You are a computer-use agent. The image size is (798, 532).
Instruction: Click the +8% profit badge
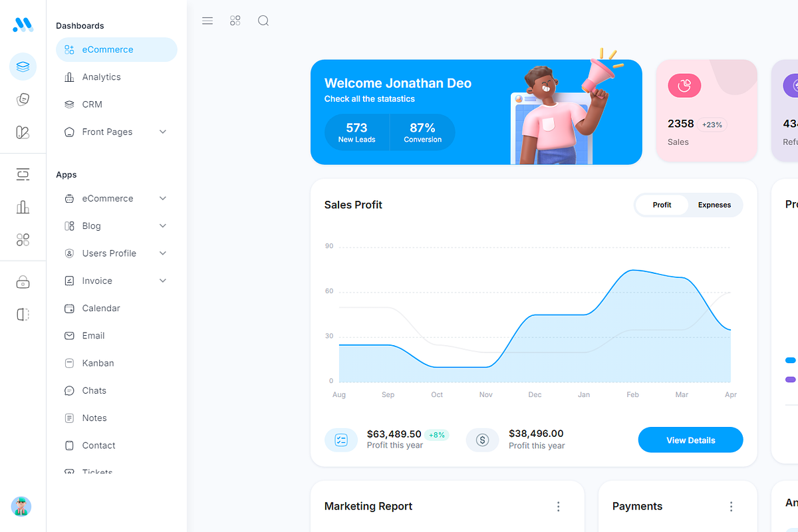pyautogui.click(x=437, y=435)
